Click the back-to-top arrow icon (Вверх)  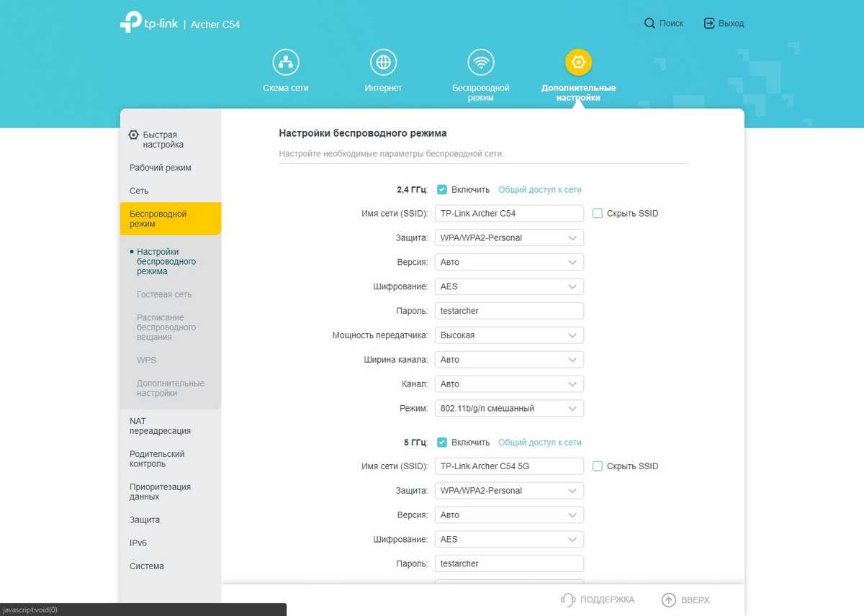[669, 599]
